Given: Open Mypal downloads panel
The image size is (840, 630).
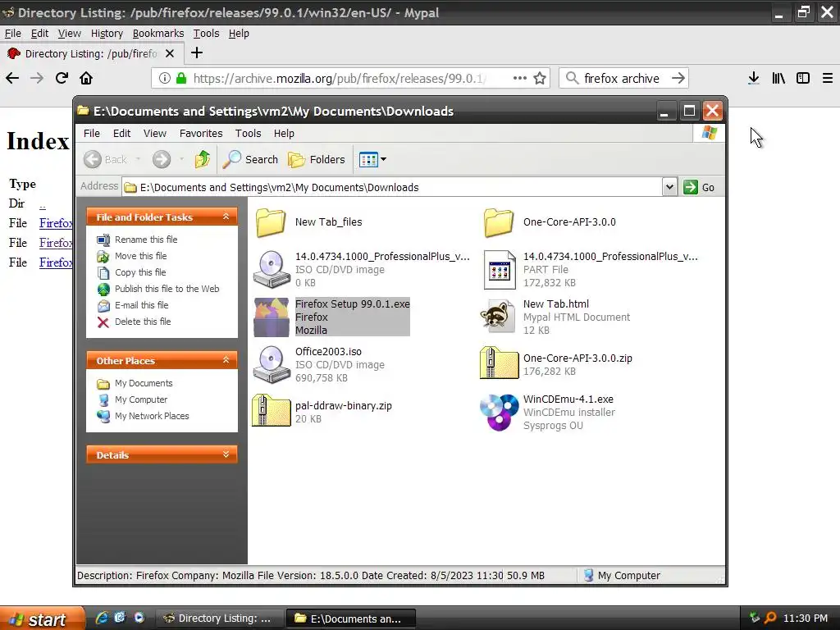Looking at the screenshot, I should [754, 78].
